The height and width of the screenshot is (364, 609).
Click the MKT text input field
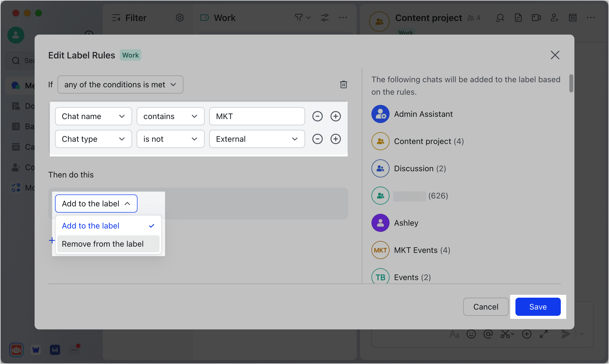click(x=257, y=116)
